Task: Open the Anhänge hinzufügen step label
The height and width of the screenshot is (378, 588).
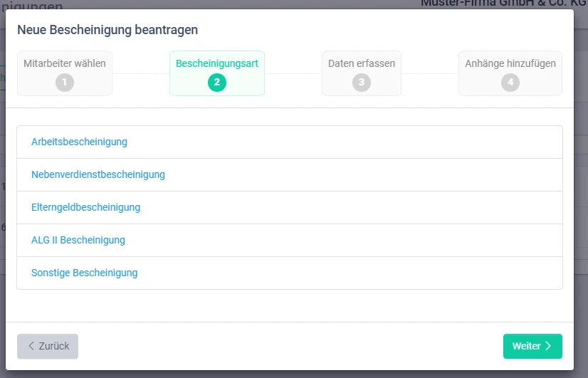Action: tap(510, 63)
